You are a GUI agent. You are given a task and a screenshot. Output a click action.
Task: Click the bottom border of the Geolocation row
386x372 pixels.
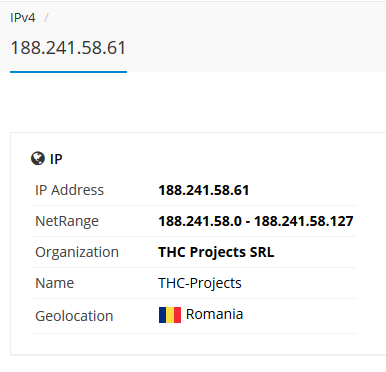(x=194, y=333)
